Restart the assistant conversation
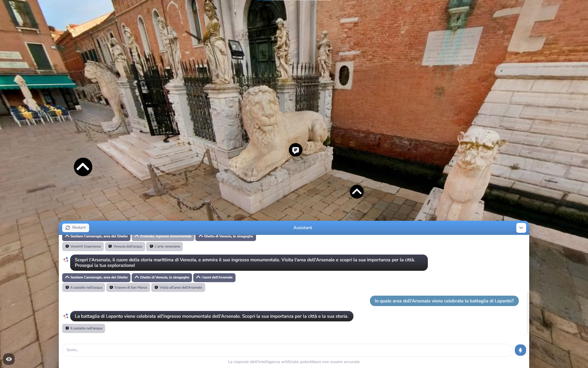The height and width of the screenshot is (368, 588). (76, 228)
